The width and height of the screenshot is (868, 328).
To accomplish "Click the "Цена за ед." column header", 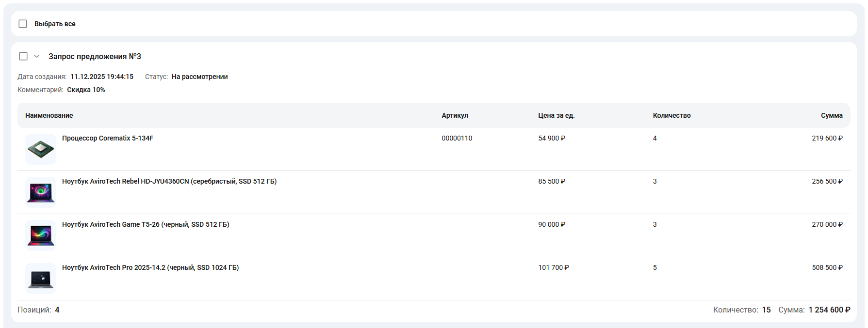I will 556,115.
